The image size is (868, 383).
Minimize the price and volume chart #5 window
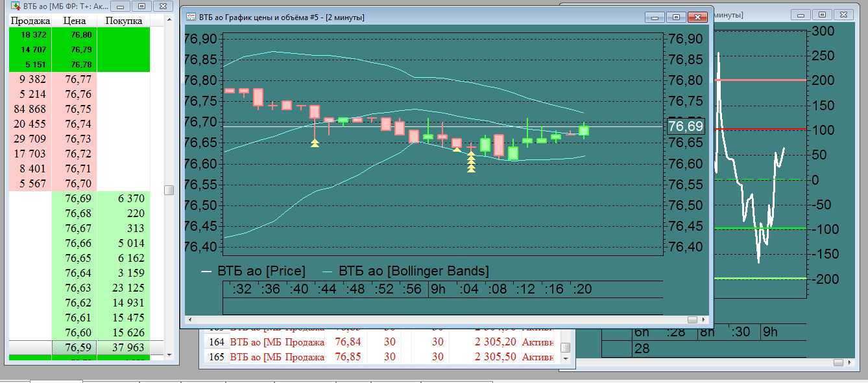656,17
